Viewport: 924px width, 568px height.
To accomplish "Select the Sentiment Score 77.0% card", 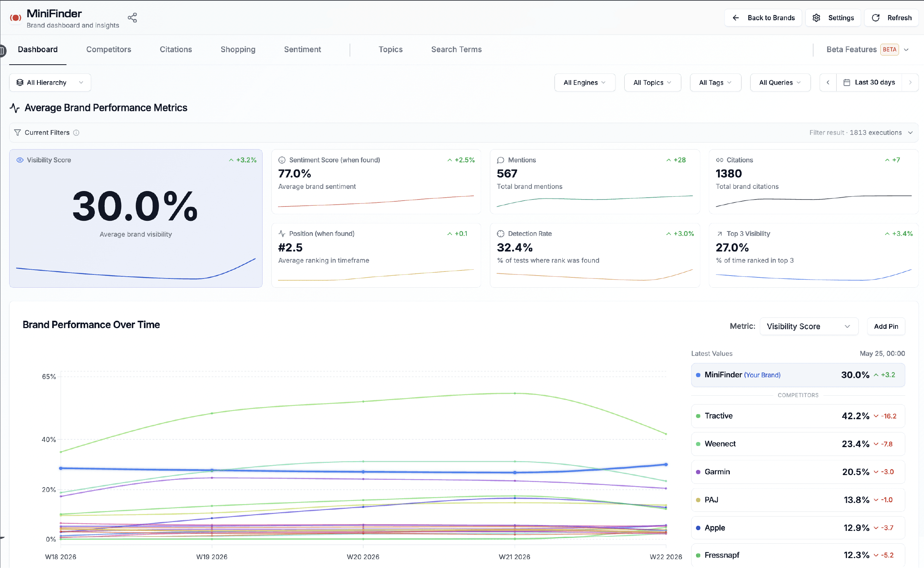I will [376, 182].
